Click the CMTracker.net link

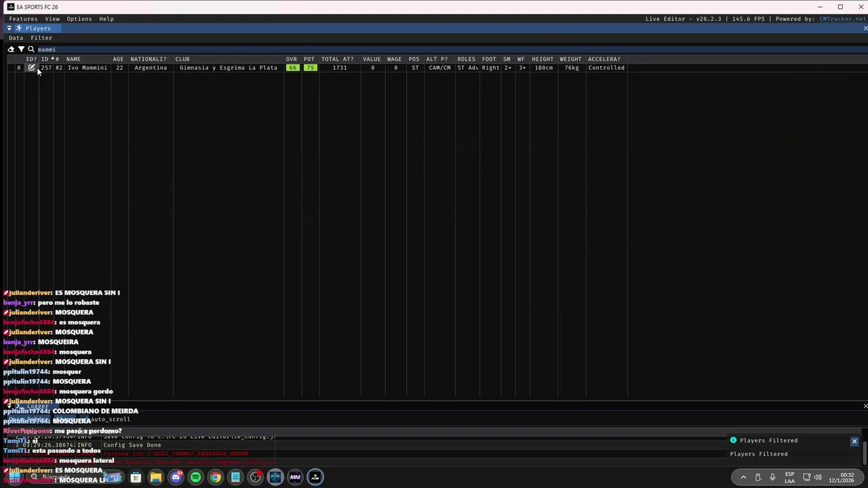tap(842, 19)
